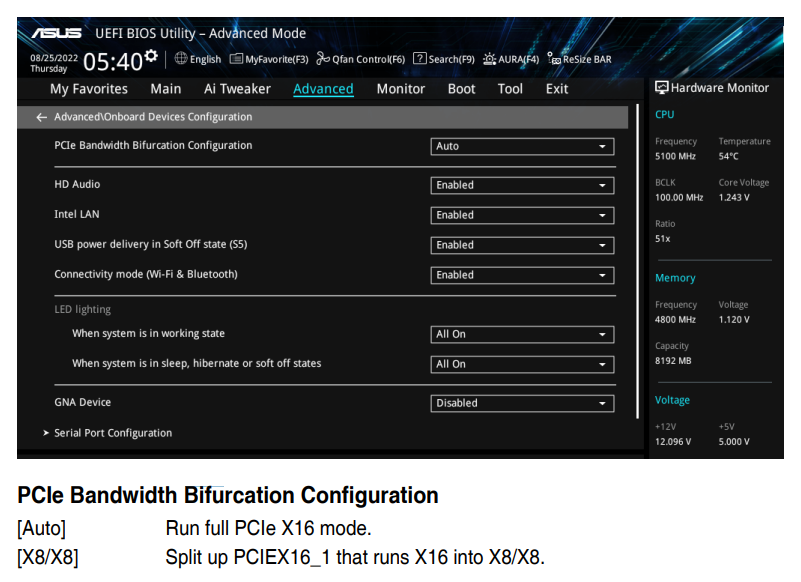Click the 08/25/2022 date

point(54,58)
